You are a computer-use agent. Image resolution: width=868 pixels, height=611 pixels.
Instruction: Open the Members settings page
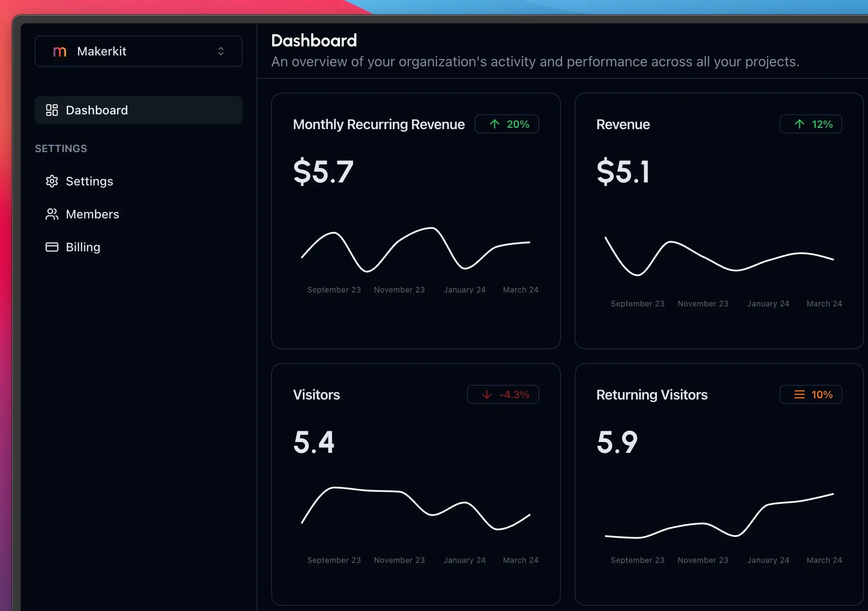(x=92, y=214)
